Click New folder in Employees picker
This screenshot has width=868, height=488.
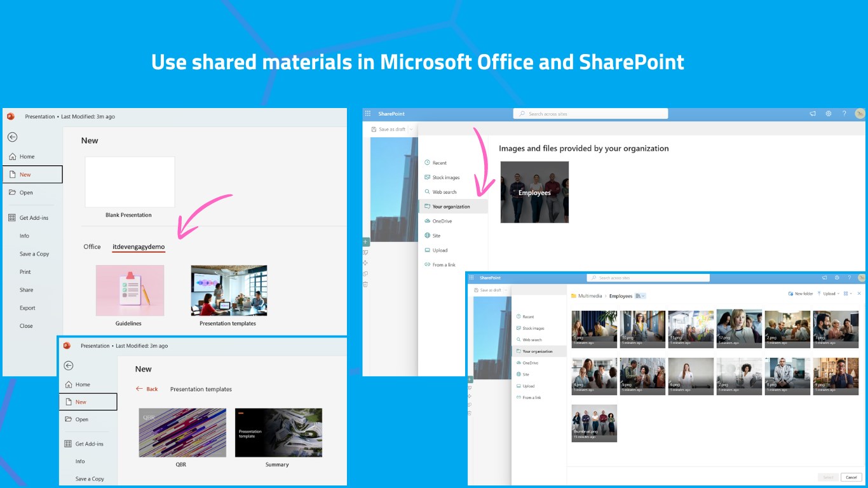(800, 294)
